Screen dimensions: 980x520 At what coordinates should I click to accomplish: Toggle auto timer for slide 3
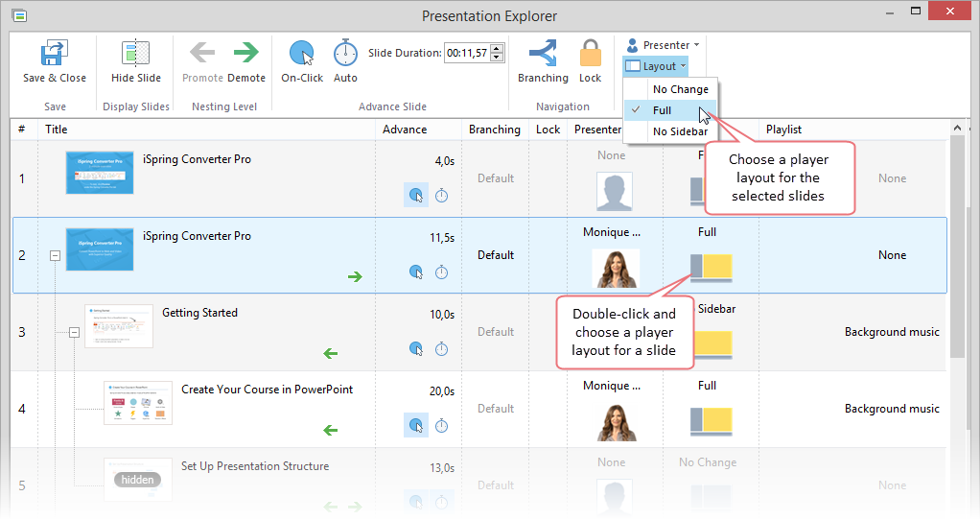[x=441, y=348]
